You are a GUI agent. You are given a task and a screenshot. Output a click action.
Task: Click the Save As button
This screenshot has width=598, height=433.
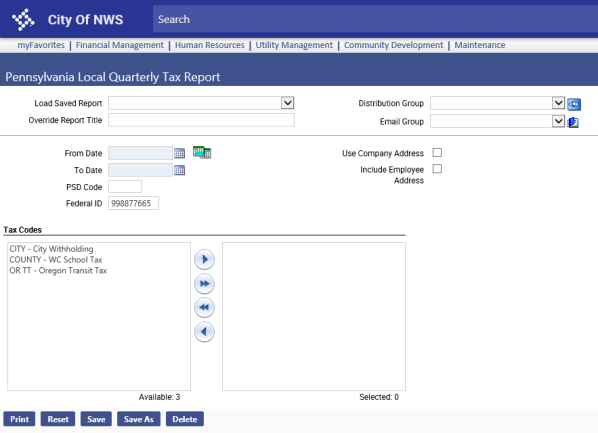138,419
